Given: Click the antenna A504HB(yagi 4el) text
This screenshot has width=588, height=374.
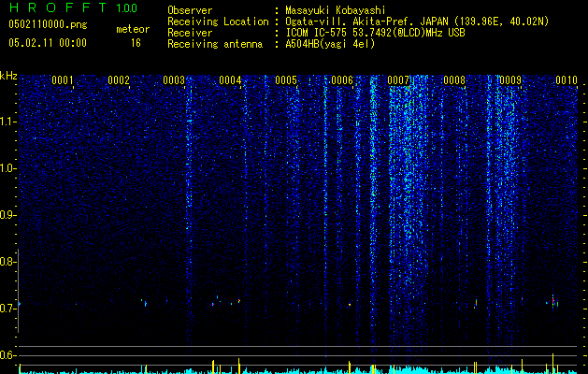Looking at the screenshot, I should [330, 44].
